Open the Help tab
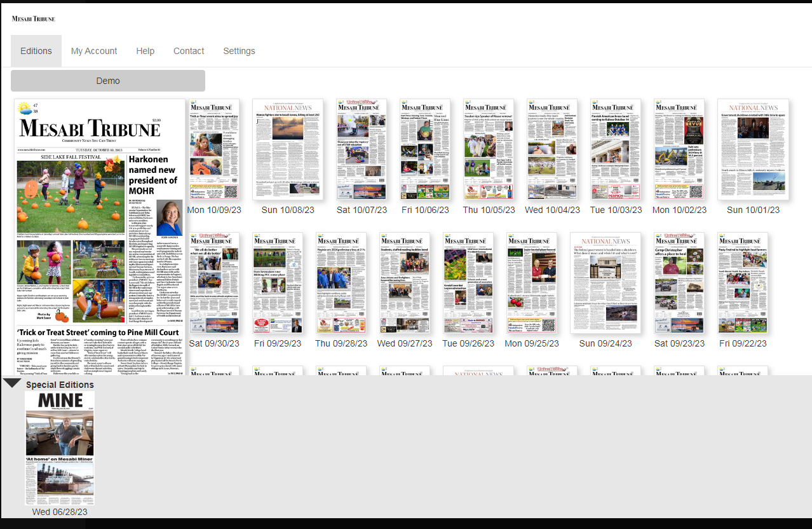 pyautogui.click(x=145, y=51)
